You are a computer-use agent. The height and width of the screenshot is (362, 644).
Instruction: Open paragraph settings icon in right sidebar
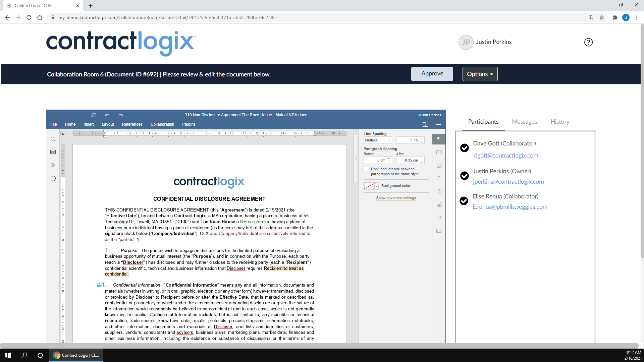coord(439,139)
